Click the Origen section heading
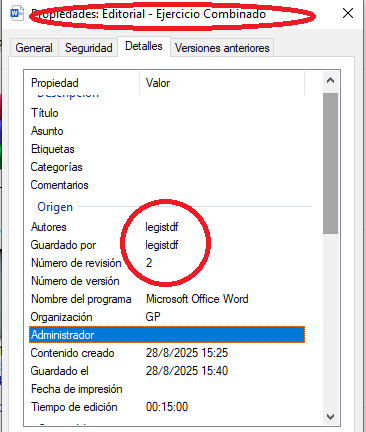The width and height of the screenshot is (366, 432). point(55,207)
